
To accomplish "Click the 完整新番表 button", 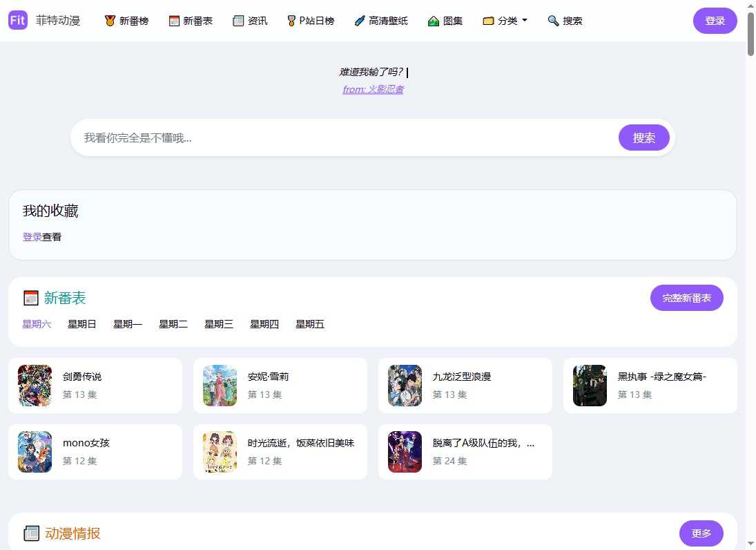I will click(686, 298).
